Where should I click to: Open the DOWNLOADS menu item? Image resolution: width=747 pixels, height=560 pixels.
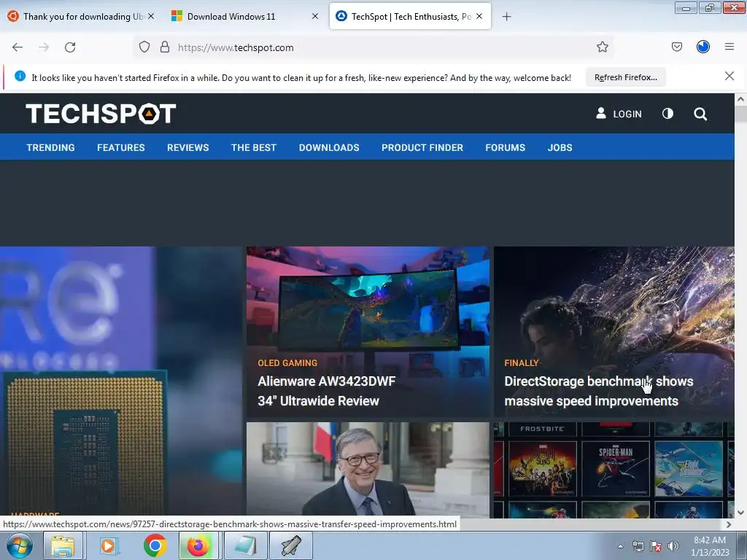coord(329,147)
